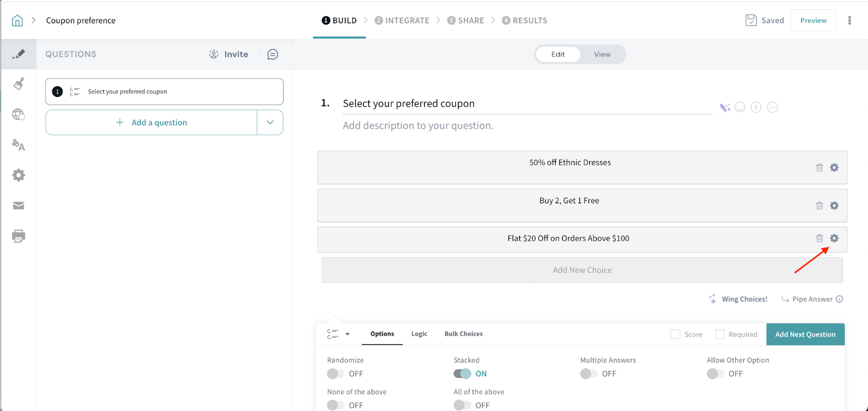Screen dimensions: 868x411
Task: Turn off the Stacked toggle
Action: click(x=462, y=374)
